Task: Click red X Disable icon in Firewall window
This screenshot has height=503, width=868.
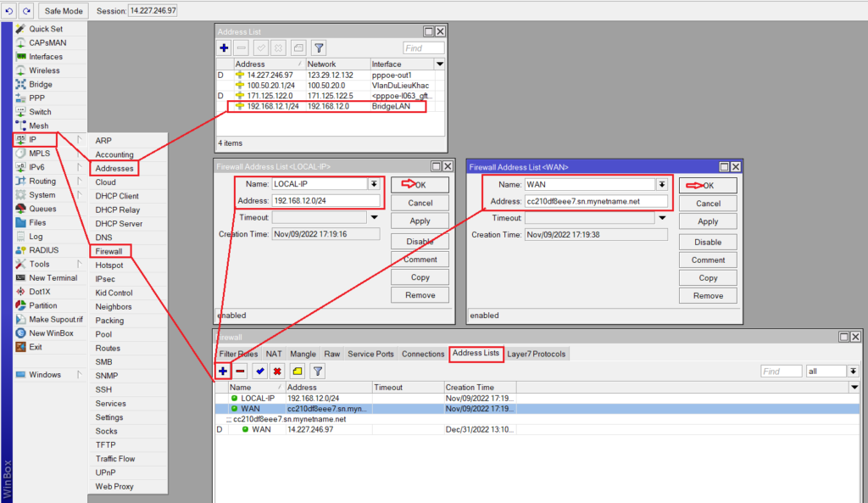Action: point(277,372)
